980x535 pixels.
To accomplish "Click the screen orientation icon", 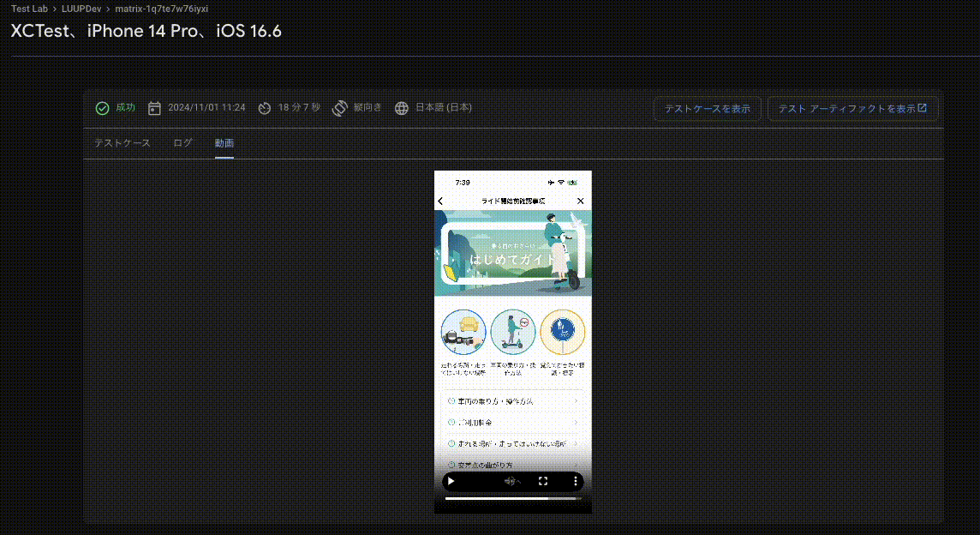I will click(339, 108).
